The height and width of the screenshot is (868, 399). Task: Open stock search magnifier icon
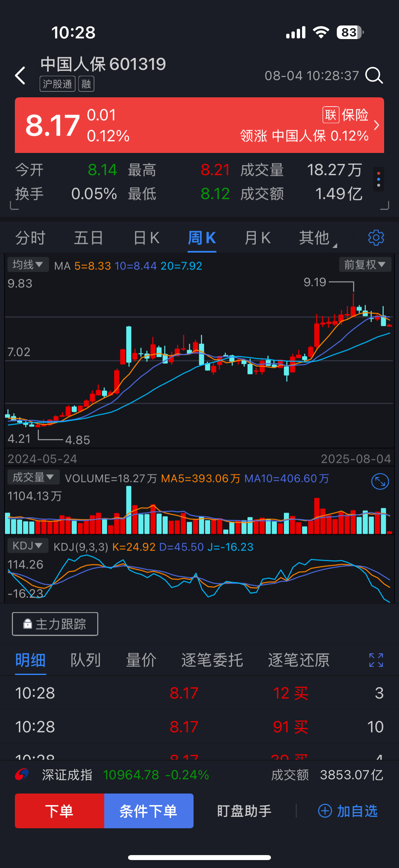(375, 75)
